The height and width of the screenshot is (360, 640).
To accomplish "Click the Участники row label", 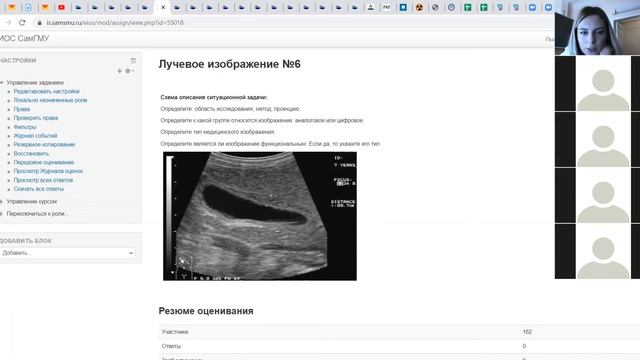I will [175, 332].
